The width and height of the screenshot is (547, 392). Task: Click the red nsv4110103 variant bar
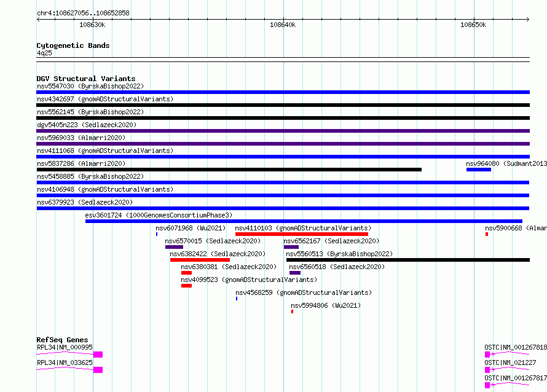302,234
